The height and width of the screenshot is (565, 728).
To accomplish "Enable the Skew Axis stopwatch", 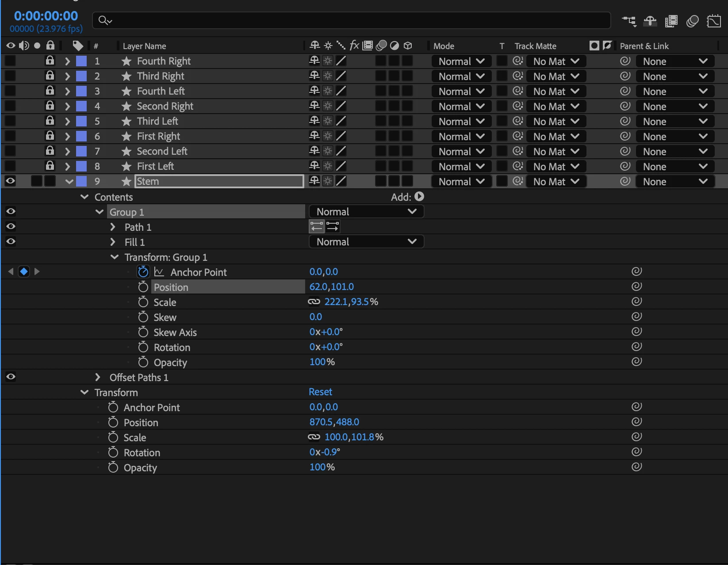I will (143, 332).
